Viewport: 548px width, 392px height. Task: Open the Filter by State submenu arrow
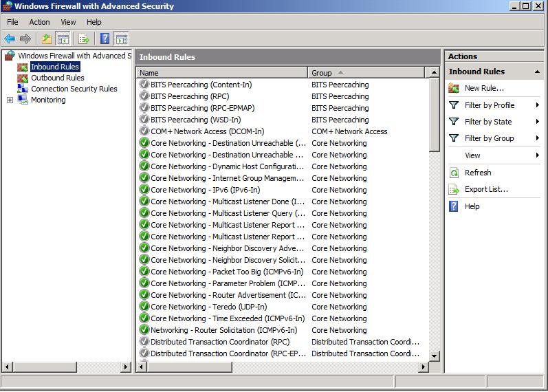[537, 121]
